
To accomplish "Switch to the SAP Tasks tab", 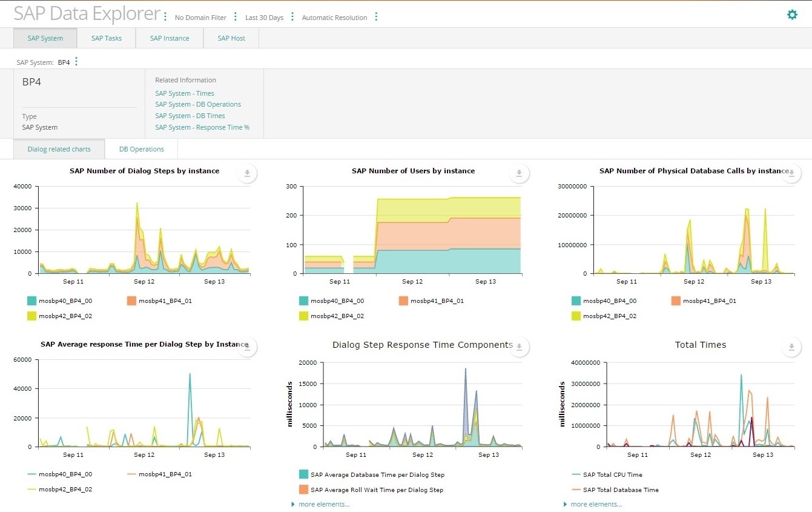I will (107, 38).
